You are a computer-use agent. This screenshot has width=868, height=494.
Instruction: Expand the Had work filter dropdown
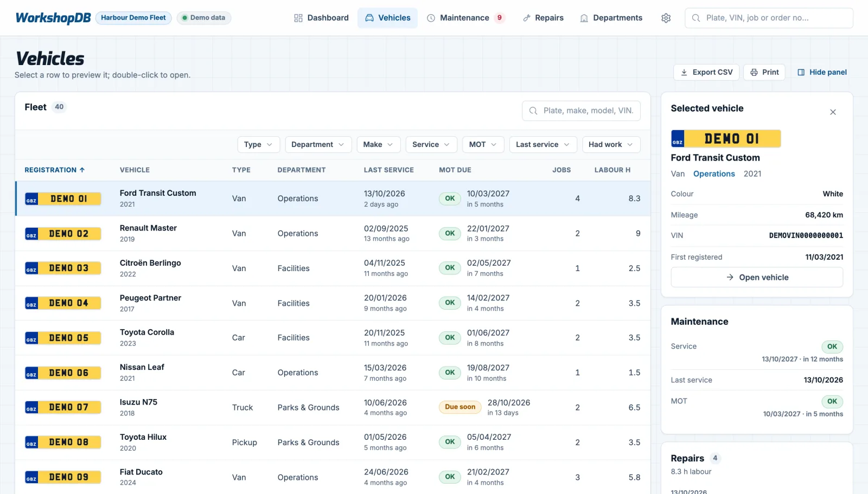click(611, 144)
